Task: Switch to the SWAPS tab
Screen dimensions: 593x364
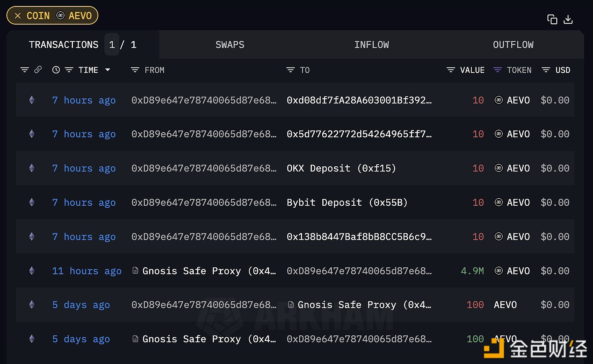Action: click(230, 45)
